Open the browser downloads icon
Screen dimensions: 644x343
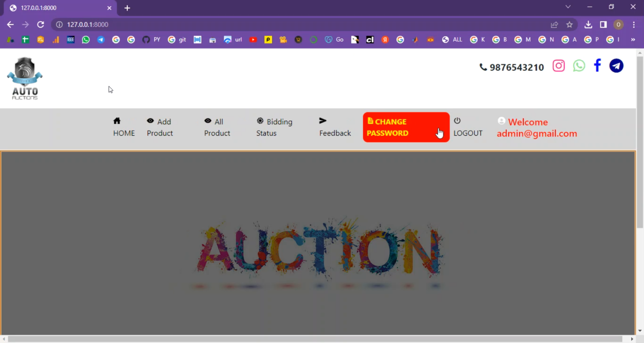point(588,24)
